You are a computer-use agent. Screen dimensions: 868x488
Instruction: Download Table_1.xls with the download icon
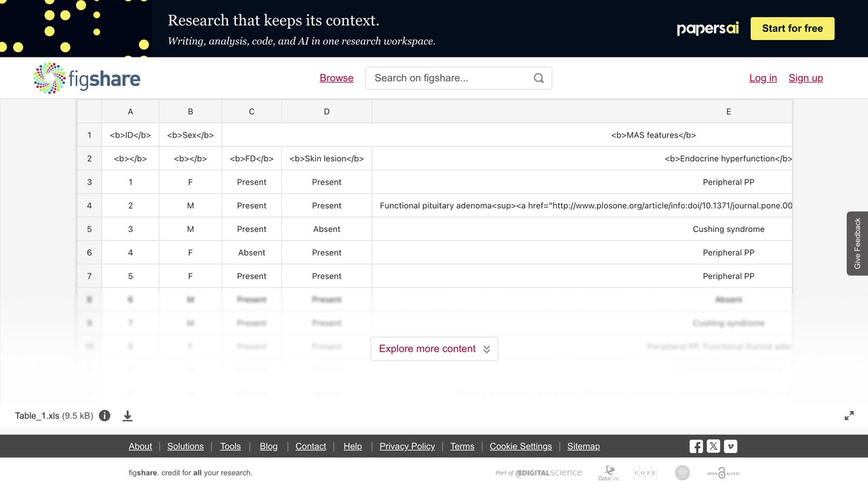[x=127, y=415]
